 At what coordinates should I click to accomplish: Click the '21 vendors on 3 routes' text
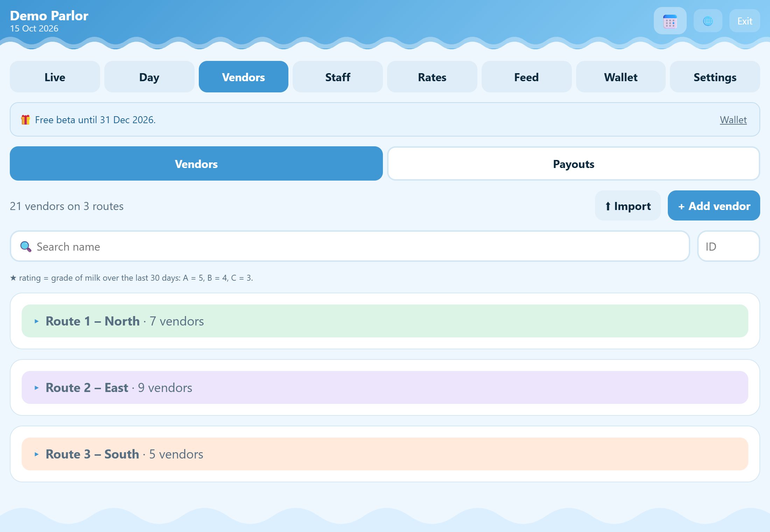66,206
